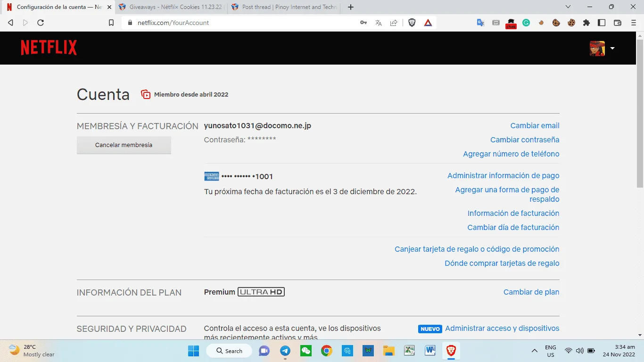The height and width of the screenshot is (362, 644).
Task: Toggle the browser sidebar panel
Action: point(602,23)
